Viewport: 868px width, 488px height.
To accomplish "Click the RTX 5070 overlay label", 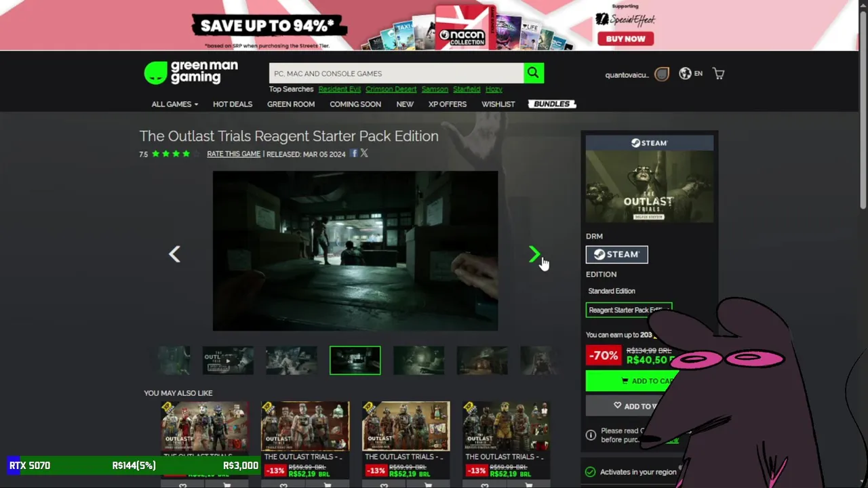I will [x=29, y=466].
